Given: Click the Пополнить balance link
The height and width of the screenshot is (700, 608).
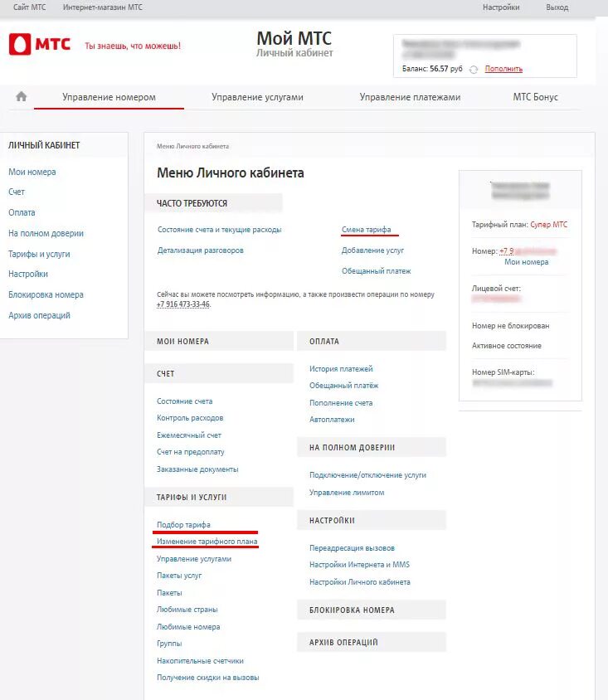Looking at the screenshot, I should [503, 69].
